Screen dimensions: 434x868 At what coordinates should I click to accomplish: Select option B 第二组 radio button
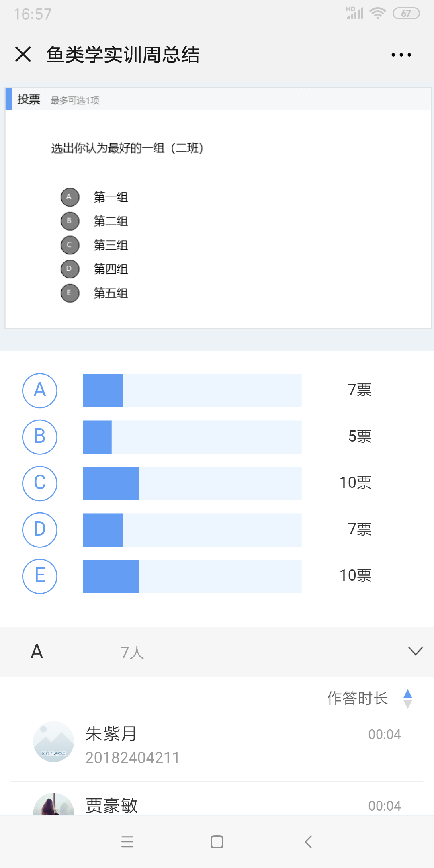[70, 221]
